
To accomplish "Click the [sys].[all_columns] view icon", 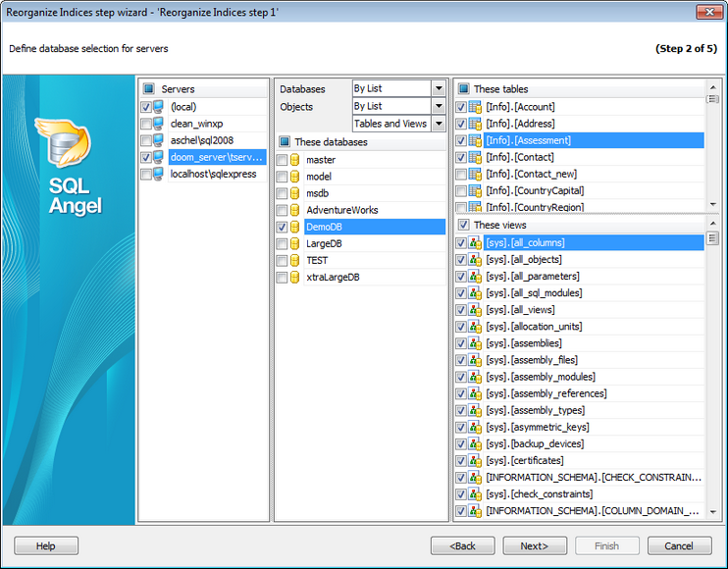I will coord(475,242).
